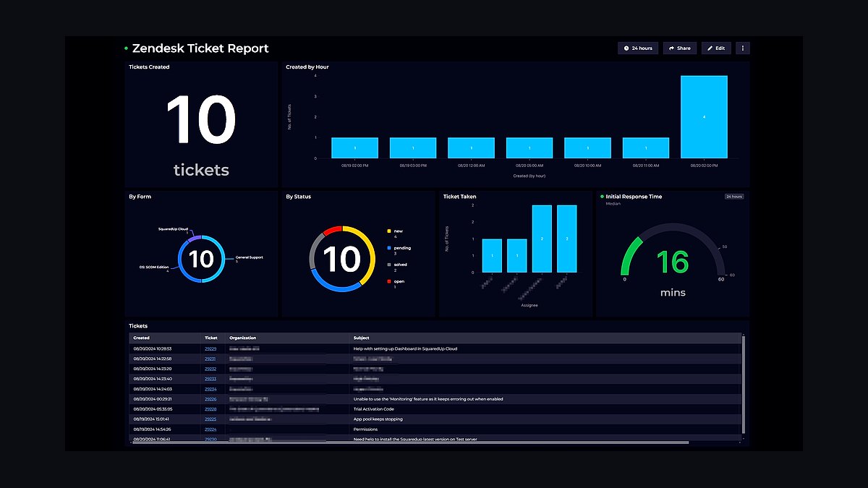Open ticket link 29233
Viewport: 868px width, 488px height.
(x=210, y=379)
